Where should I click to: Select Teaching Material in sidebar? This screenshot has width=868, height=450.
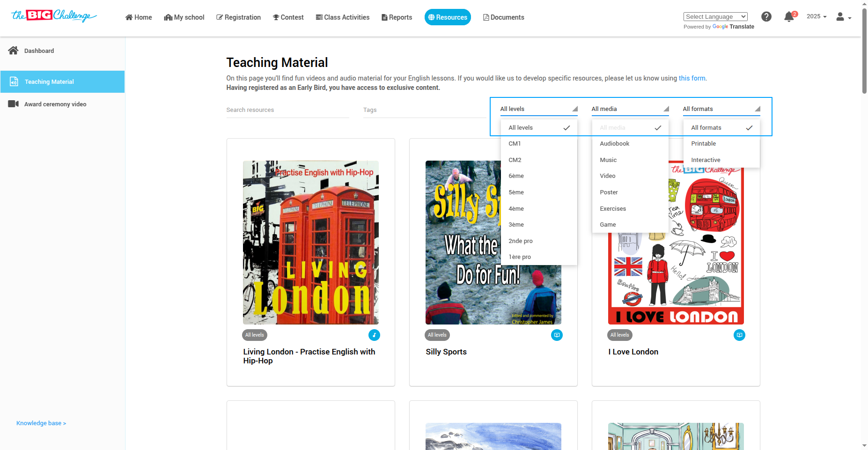pyautogui.click(x=62, y=81)
